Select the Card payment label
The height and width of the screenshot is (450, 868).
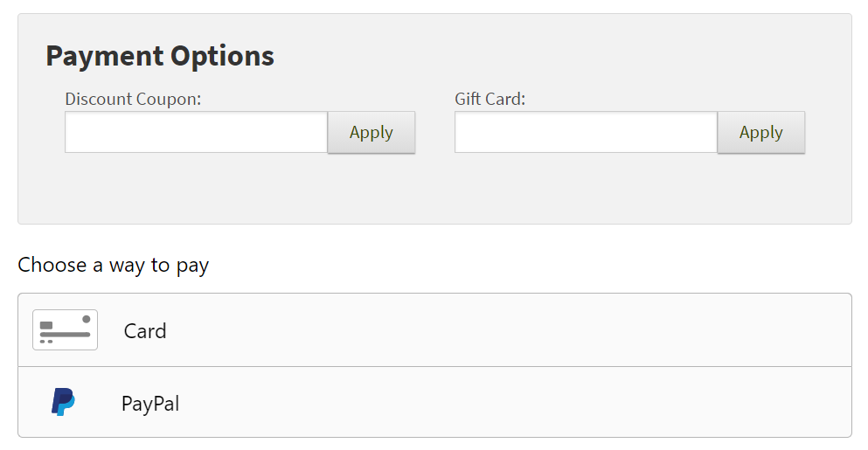[x=145, y=331]
